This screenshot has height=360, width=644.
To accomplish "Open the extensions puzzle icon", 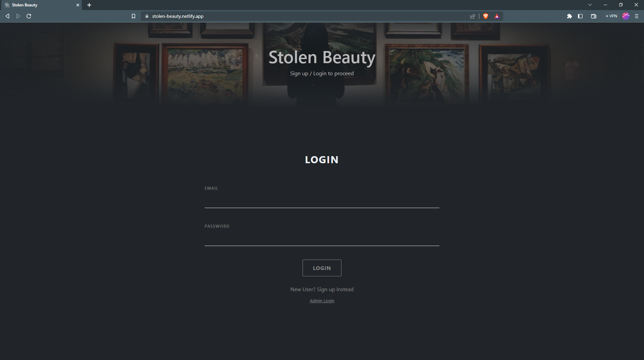I will pyautogui.click(x=570, y=16).
